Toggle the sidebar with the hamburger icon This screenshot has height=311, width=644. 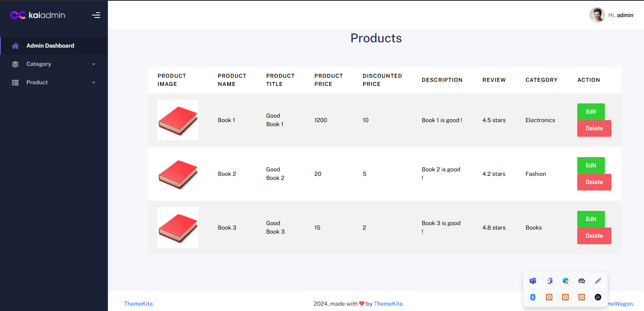coord(96,15)
